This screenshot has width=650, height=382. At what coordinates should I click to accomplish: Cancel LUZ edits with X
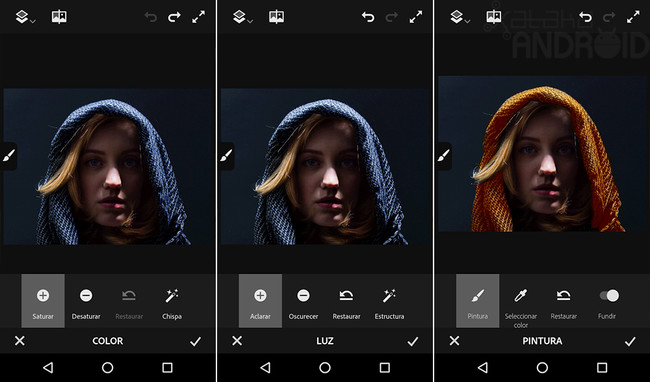(x=237, y=341)
